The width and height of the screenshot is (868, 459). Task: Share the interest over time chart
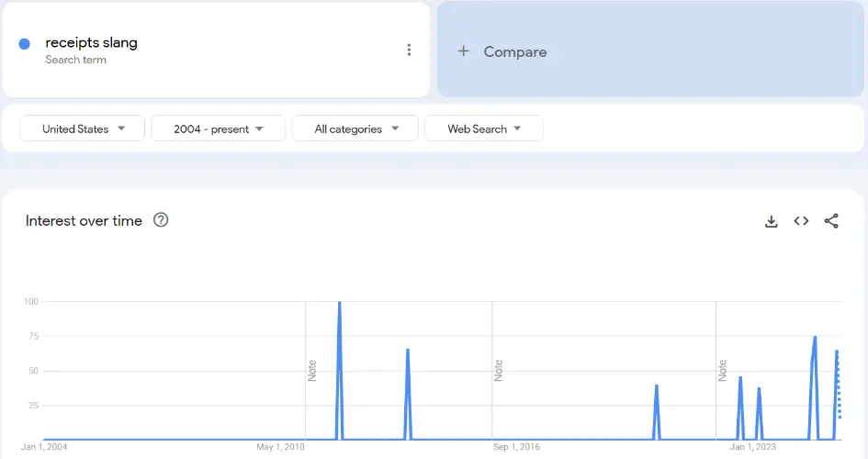[831, 220]
